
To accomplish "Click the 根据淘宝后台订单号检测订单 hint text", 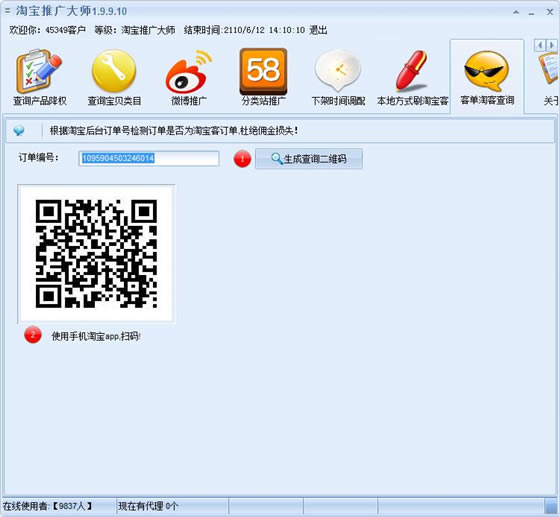I will 174,131.
